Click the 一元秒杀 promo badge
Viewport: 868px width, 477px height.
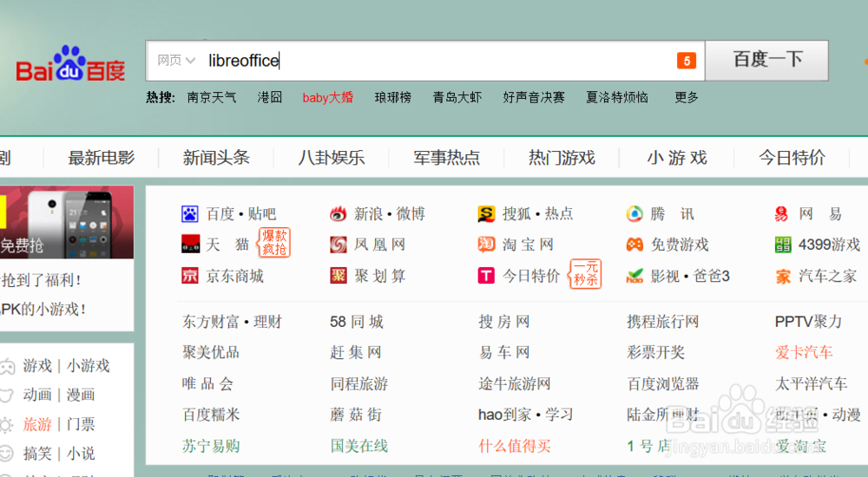pyautogui.click(x=585, y=274)
